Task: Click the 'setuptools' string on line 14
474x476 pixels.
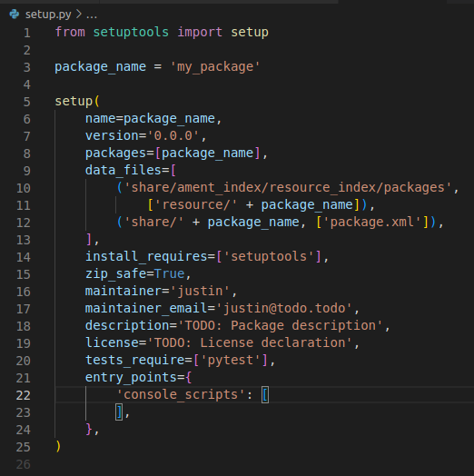Action: point(269,257)
